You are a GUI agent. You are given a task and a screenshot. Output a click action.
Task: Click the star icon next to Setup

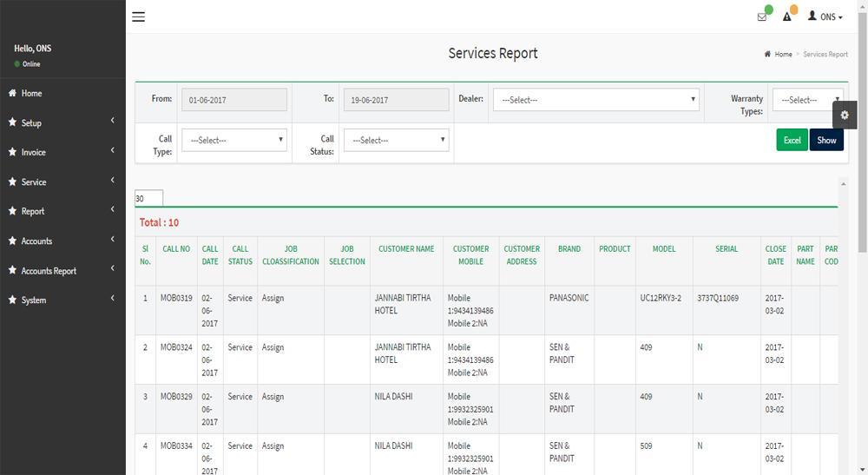(12, 122)
